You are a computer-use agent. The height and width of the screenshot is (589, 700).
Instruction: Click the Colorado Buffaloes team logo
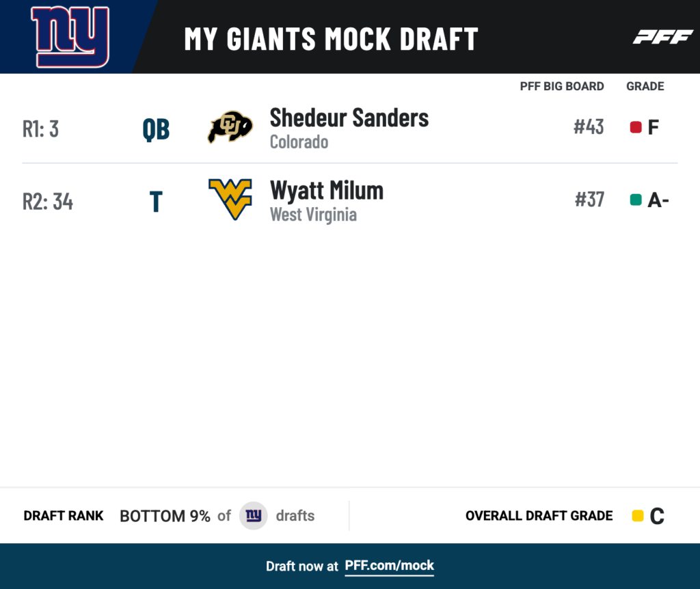tap(230, 126)
